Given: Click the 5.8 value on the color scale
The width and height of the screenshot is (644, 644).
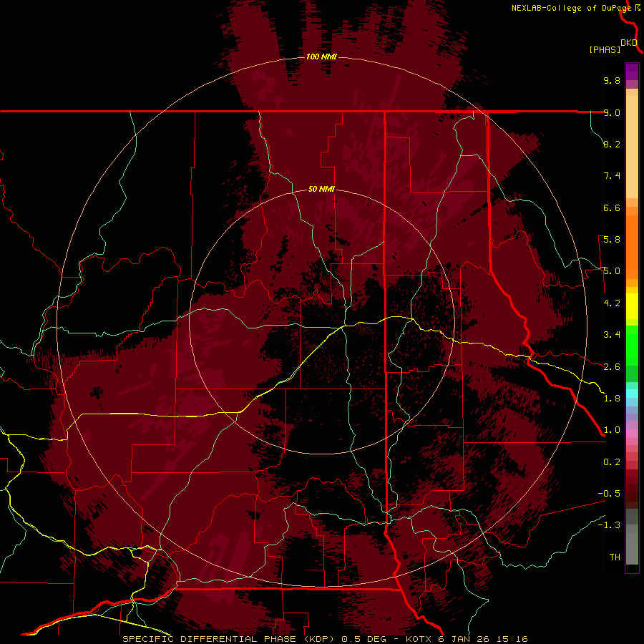Looking at the screenshot, I should (612, 240).
